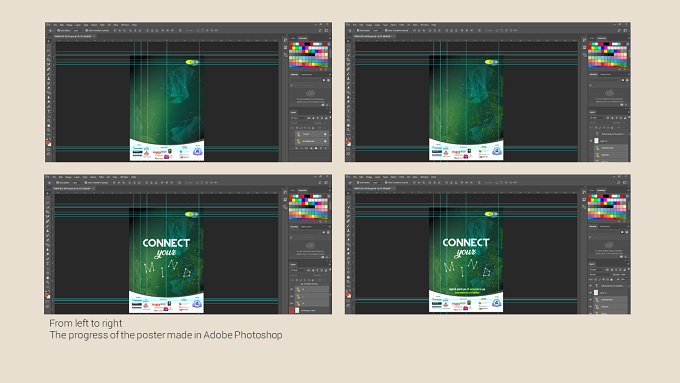
Task: Select the Shape tool in bottom-left screenshot
Action: 48,273
